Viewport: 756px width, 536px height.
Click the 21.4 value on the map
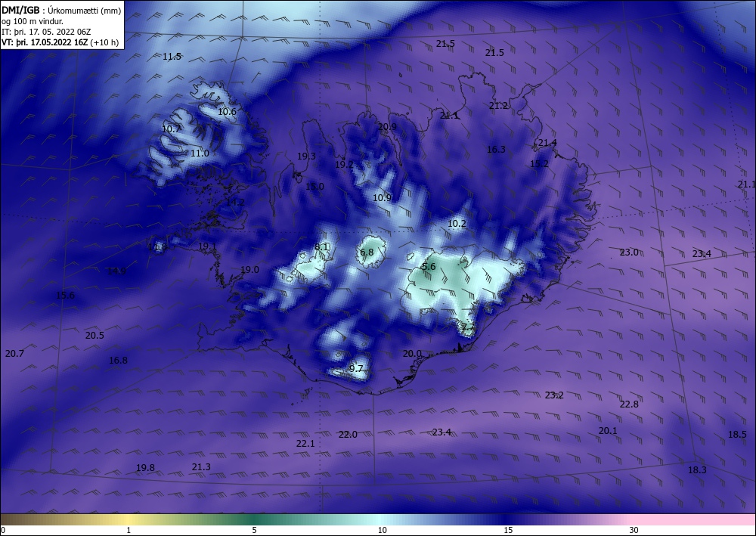(547, 143)
